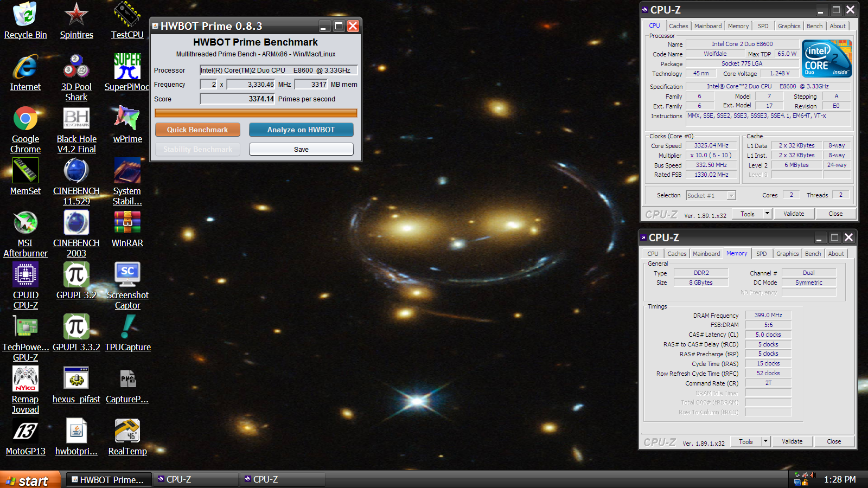The height and width of the screenshot is (488, 868).
Task: Save the HWBOT Prime result
Action: (301, 149)
